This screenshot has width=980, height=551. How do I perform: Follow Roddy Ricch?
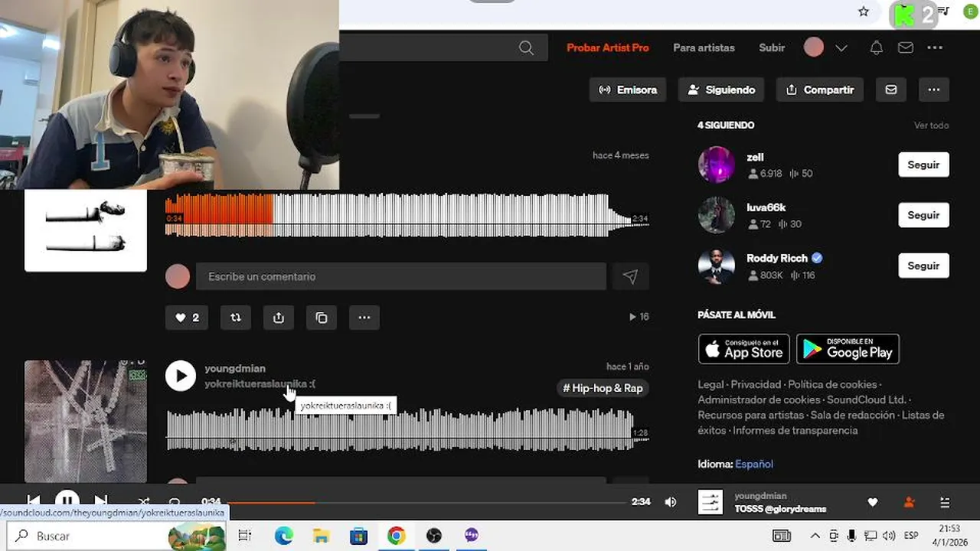coord(923,266)
